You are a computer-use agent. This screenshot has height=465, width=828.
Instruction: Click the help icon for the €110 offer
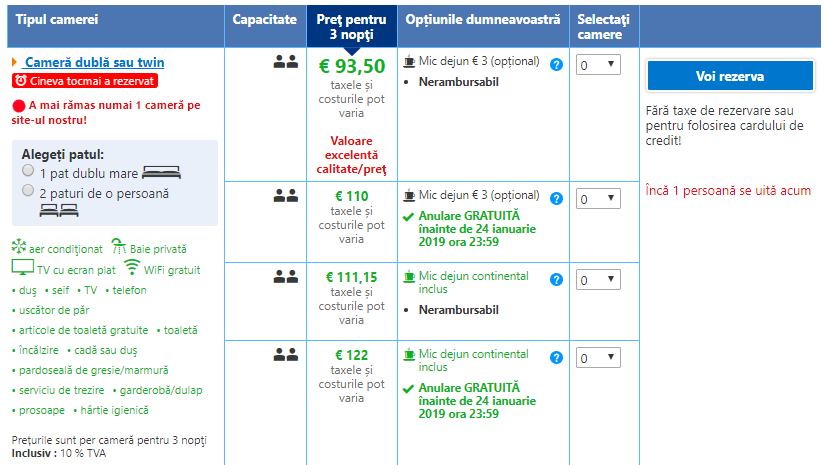pos(556,199)
